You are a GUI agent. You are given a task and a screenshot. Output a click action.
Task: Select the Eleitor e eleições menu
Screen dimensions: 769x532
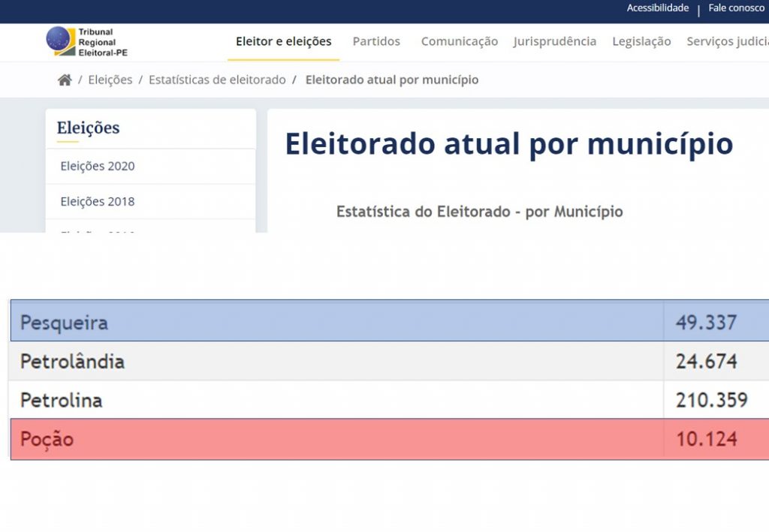tap(283, 42)
